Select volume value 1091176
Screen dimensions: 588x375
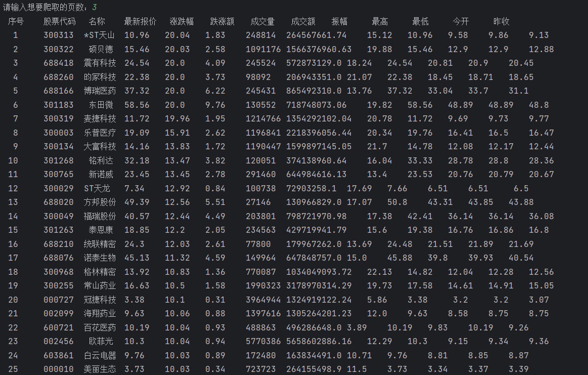point(263,49)
